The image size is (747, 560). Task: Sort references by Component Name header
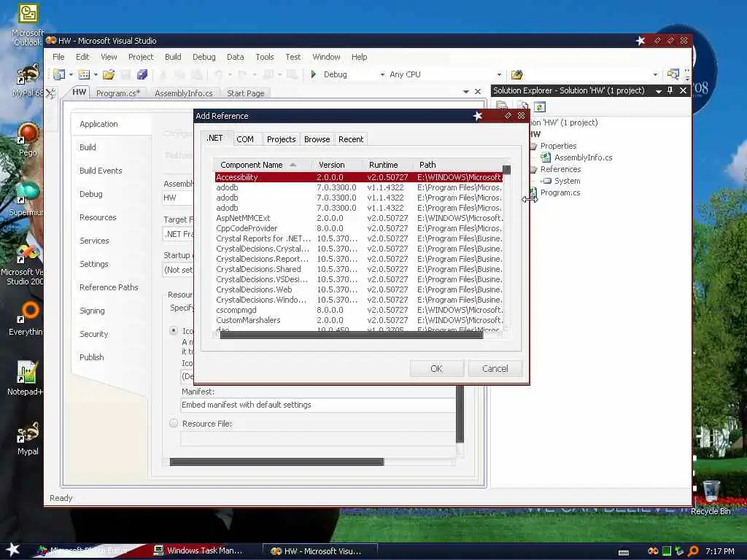[x=262, y=165]
